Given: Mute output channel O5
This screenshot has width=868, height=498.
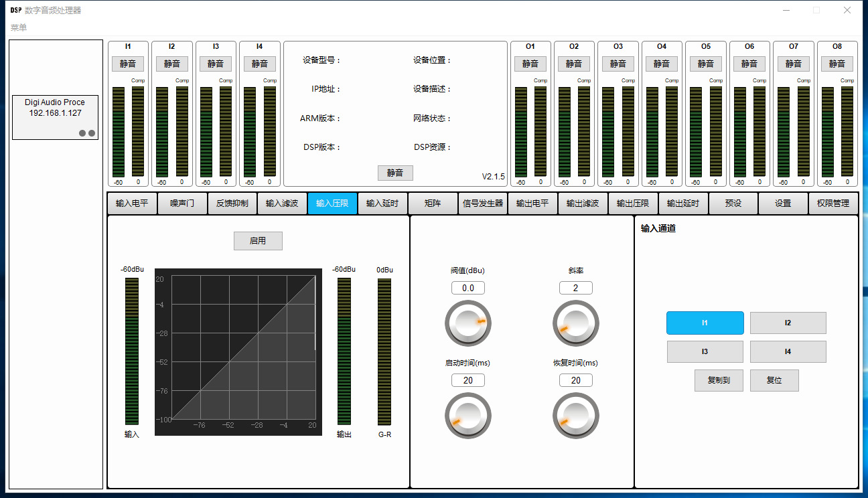Looking at the screenshot, I should (706, 64).
